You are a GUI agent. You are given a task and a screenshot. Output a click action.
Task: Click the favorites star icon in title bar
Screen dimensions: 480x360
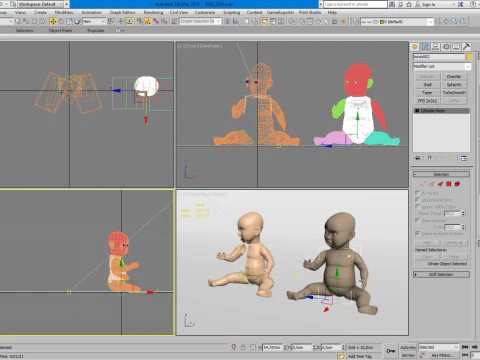coord(409,4)
